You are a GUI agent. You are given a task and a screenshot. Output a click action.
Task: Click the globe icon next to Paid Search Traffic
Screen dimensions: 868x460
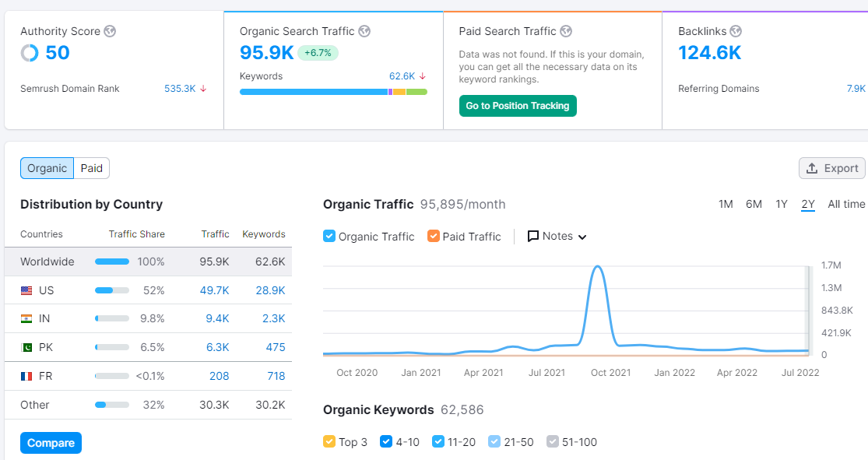tap(566, 32)
